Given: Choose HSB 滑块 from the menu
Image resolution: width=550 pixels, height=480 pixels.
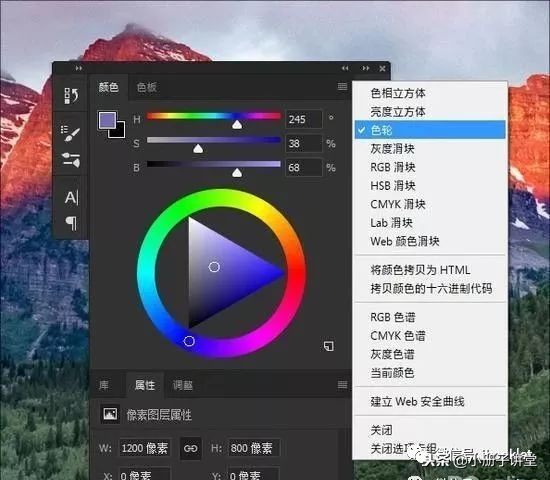Looking at the screenshot, I should tap(430, 186).
